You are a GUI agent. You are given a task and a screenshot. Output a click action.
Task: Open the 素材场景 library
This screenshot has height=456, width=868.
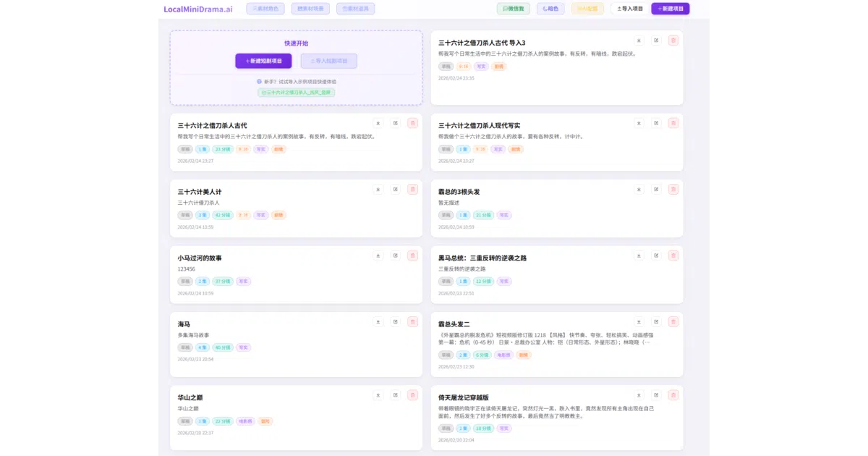click(310, 9)
